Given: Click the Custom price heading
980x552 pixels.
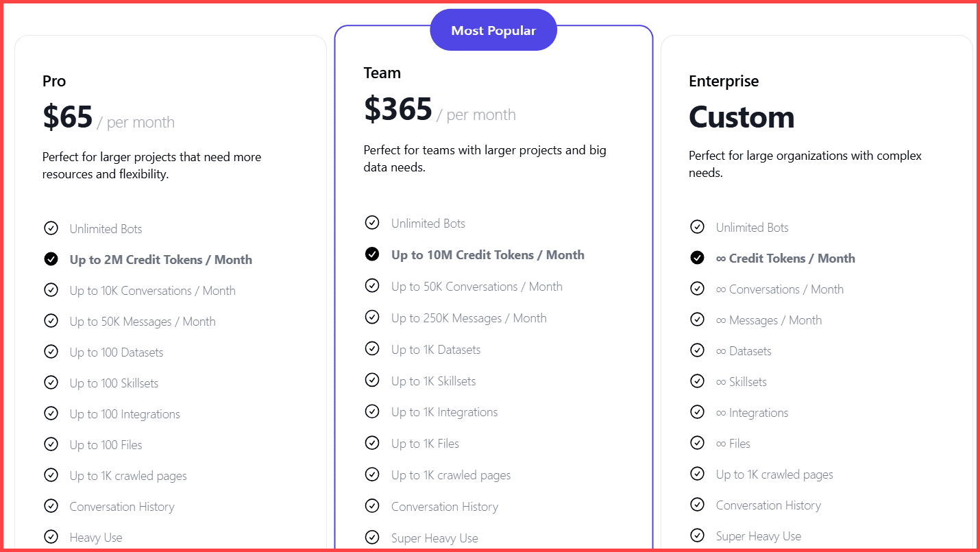Looking at the screenshot, I should click(x=742, y=117).
